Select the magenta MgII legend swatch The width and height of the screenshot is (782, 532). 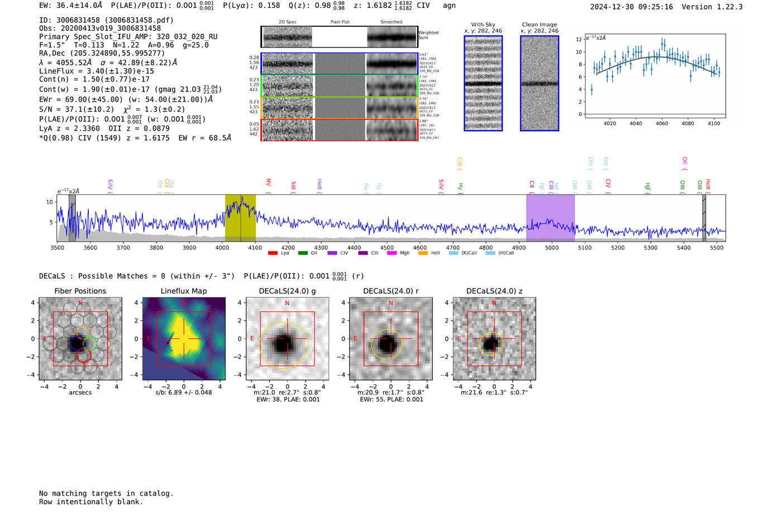(x=392, y=253)
